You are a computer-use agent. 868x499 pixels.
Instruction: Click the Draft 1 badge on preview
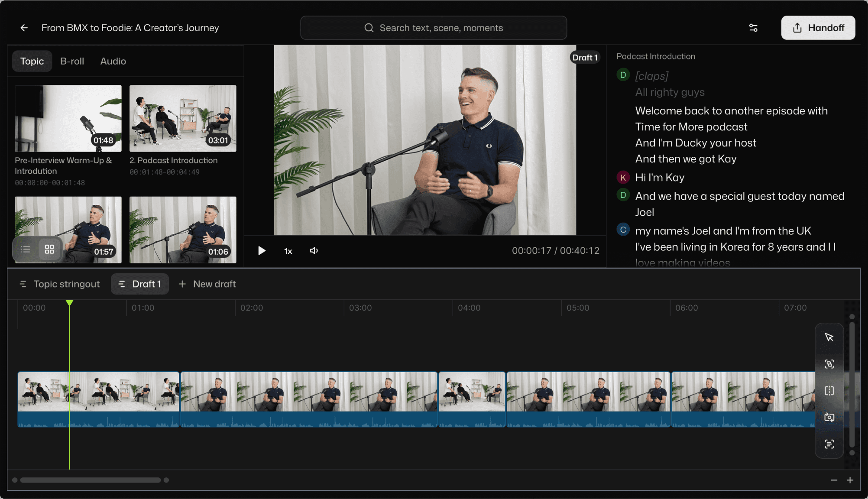point(585,58)
